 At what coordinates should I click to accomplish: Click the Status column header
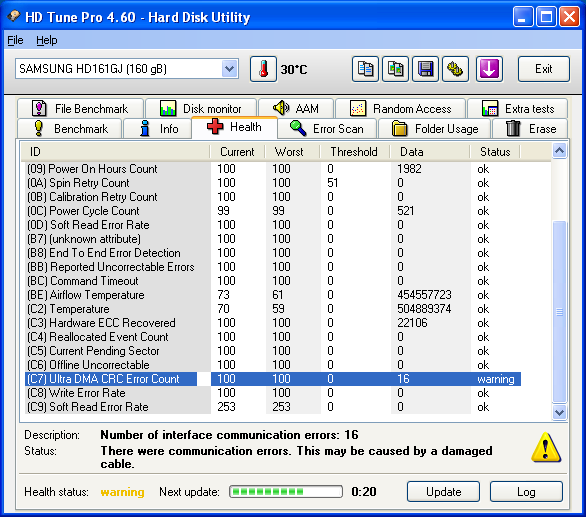pyautogui.click(x=495, y=152)
